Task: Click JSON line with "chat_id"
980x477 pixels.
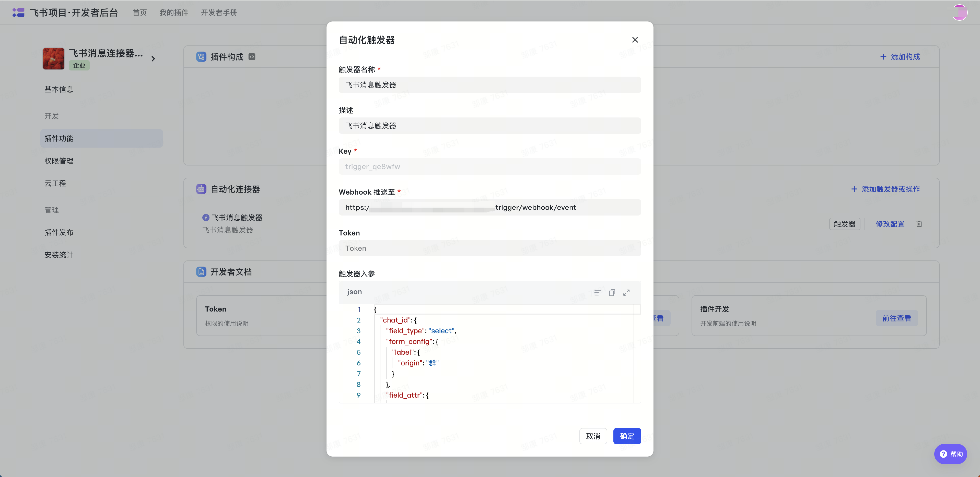Action: point(398,320)
